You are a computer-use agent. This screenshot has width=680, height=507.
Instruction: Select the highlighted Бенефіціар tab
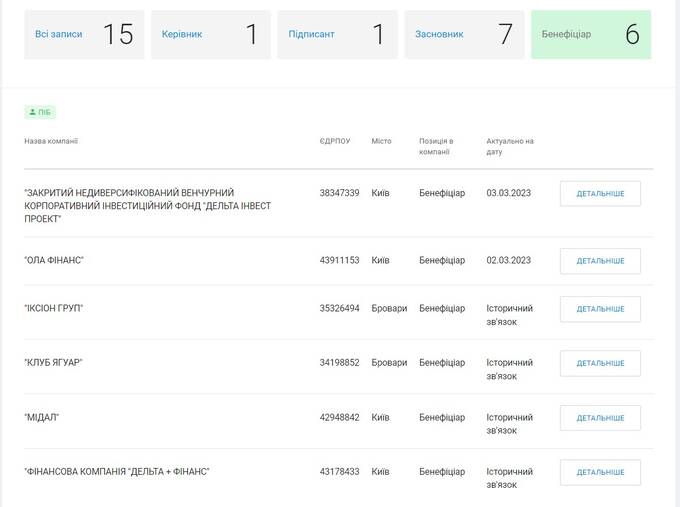(591, 35)
